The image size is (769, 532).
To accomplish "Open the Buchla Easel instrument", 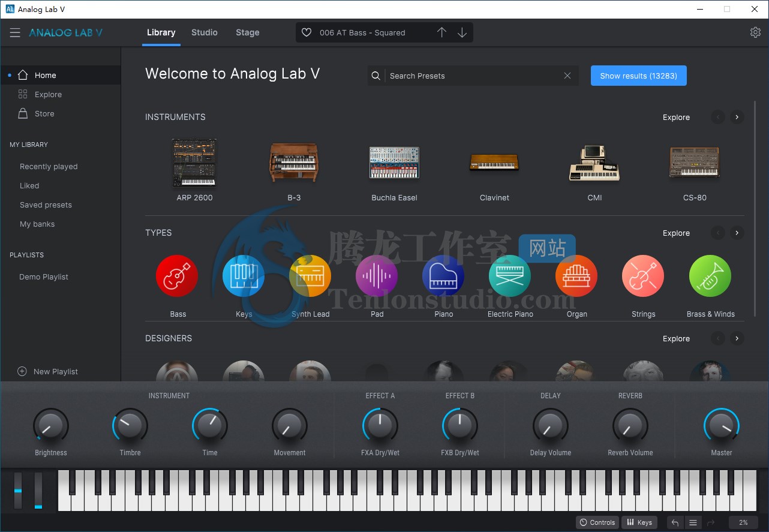I will pos(394,163).
